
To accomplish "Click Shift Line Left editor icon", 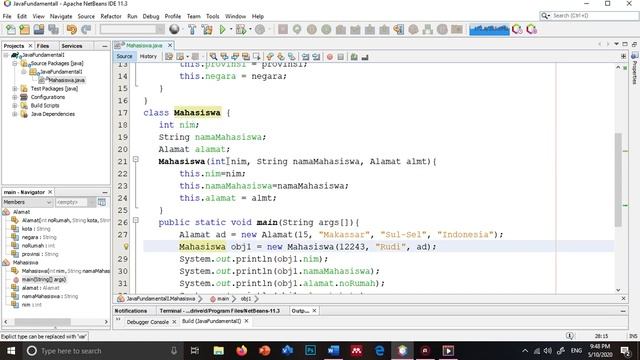I will point(305,57).
